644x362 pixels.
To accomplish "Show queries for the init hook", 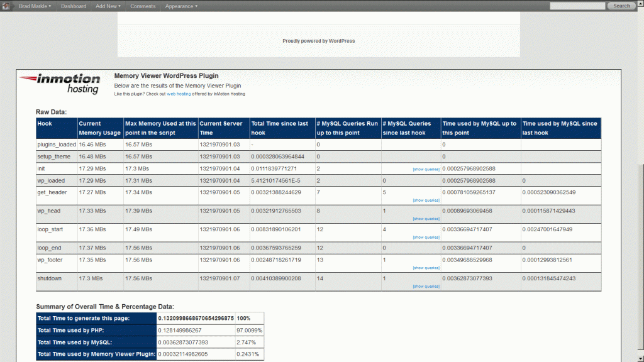I will pos(426,169).
